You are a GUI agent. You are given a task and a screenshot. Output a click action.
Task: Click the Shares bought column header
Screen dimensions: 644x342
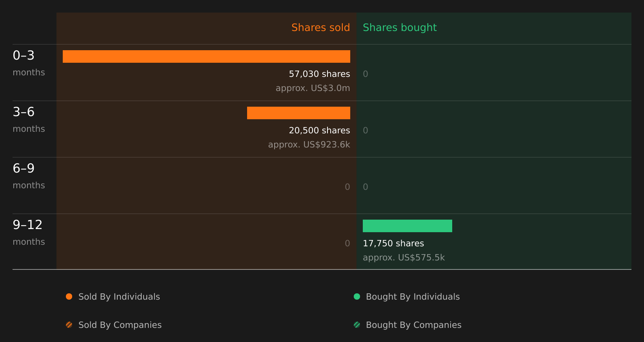tap(400, 28)
